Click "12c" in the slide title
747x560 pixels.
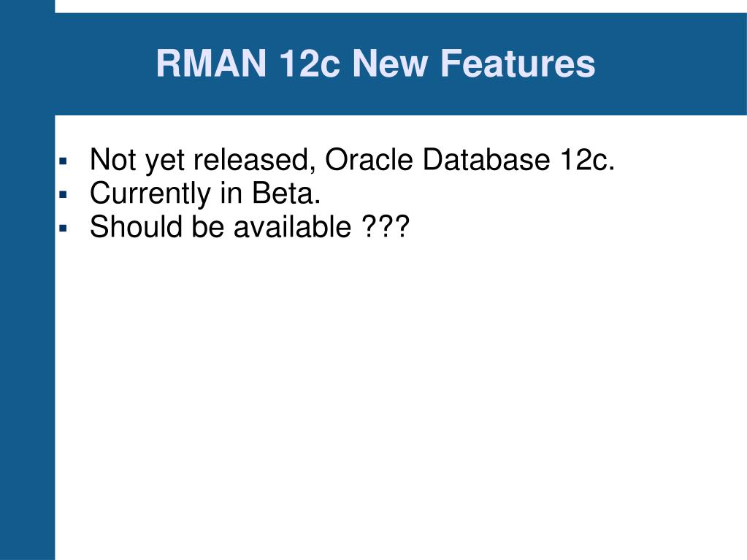coord(309,64)
